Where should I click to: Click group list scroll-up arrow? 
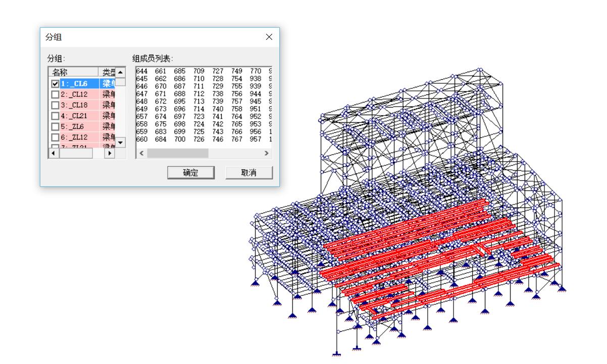point(120,73)
